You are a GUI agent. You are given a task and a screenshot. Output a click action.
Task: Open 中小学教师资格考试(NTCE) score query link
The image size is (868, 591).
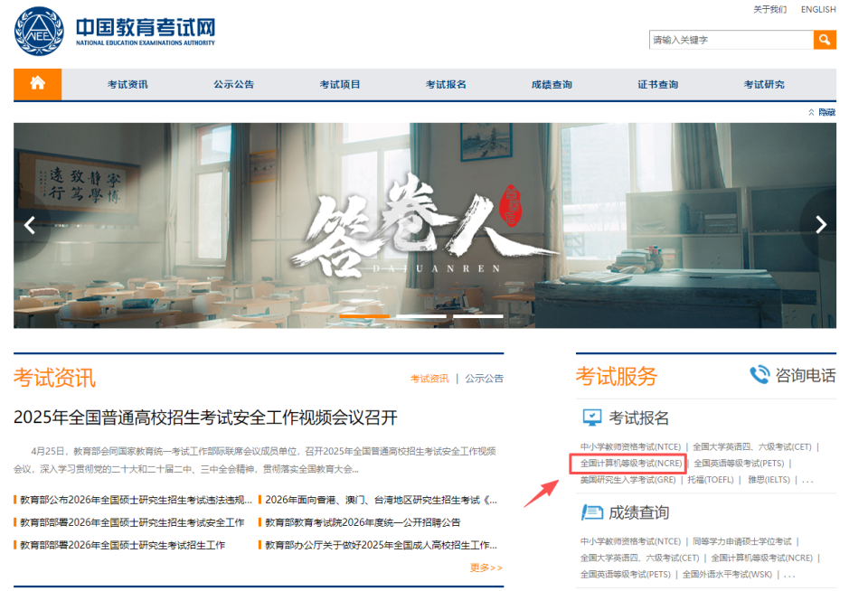pyautogui.click(x=630, y=541)
